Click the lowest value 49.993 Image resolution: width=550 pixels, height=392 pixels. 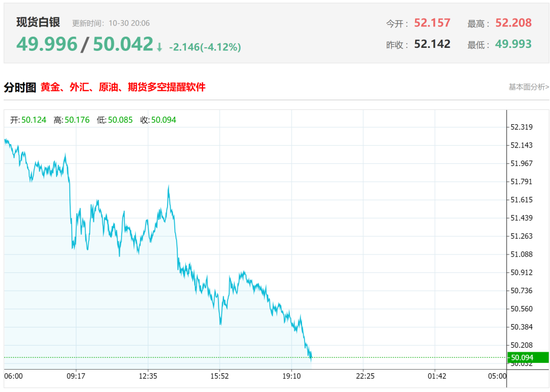(514, 44)
